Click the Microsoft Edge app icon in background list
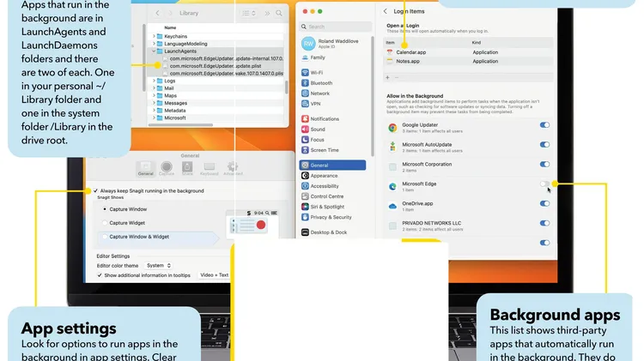The width and height of the screenshot is (644, 361). tap(392, 187)
